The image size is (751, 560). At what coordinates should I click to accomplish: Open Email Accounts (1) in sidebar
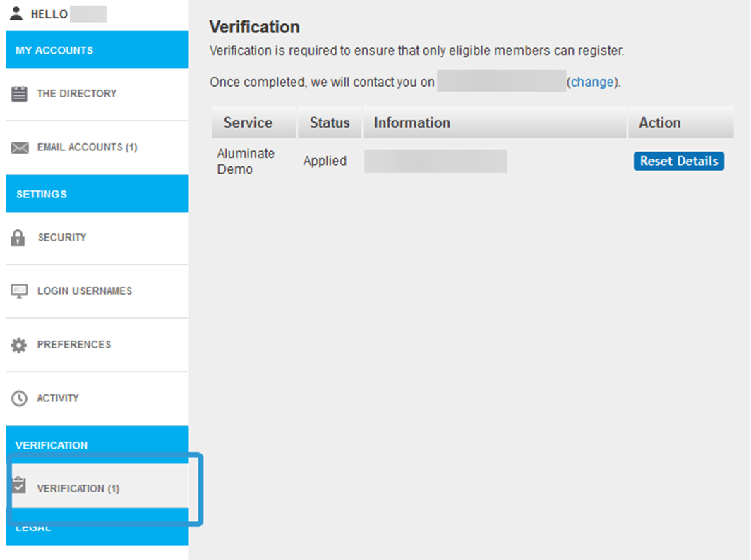[87, 147]
